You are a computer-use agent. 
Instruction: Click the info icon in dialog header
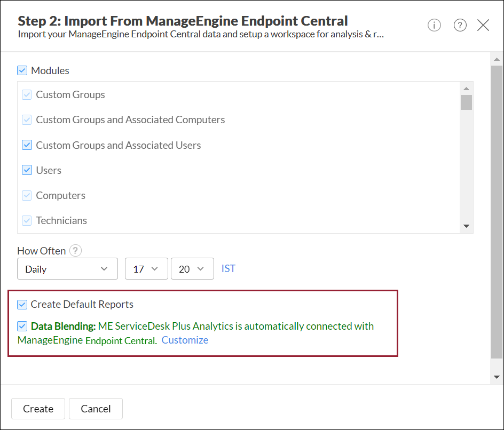(x=434, y=25)
